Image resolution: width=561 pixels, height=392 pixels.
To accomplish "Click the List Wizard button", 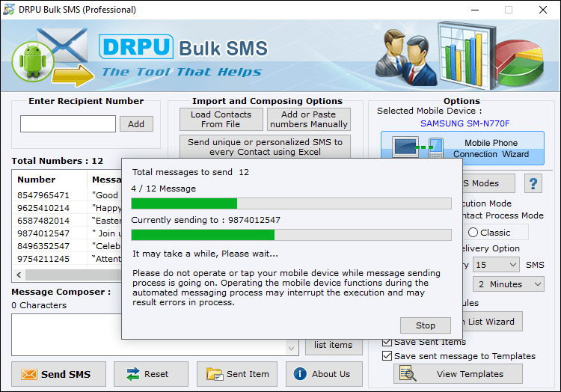I will pos(492,322).
